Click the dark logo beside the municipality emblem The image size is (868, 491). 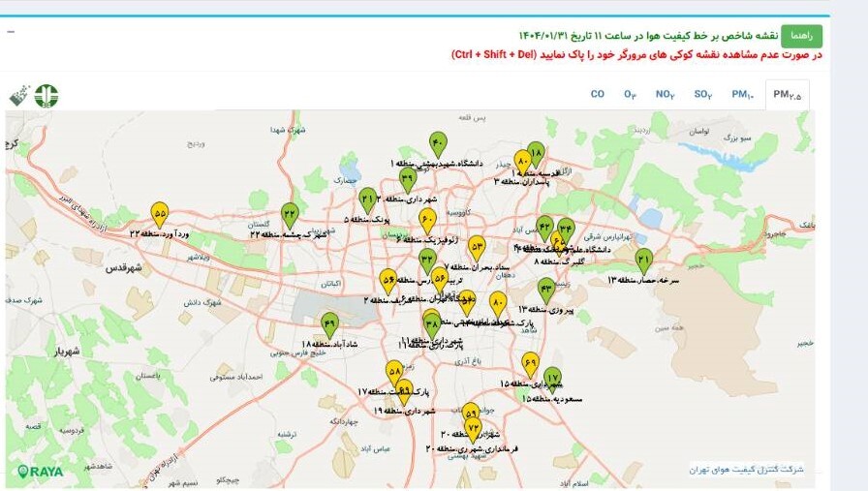pos(20,95)
